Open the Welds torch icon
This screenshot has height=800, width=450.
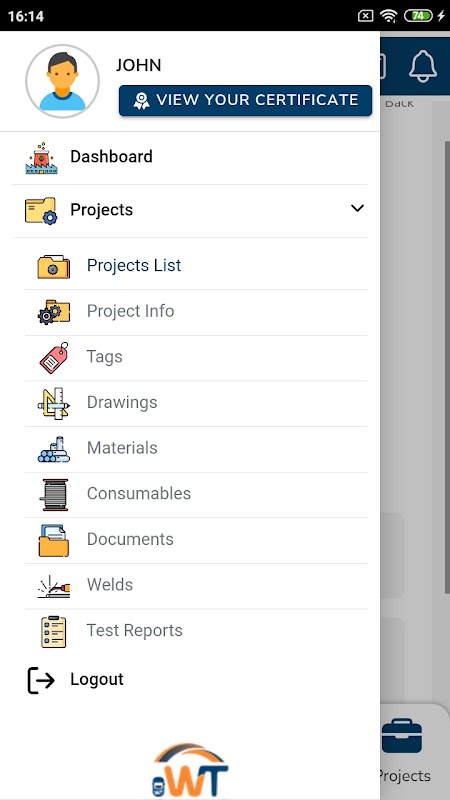pyautogui.click(x=54, y=586)
